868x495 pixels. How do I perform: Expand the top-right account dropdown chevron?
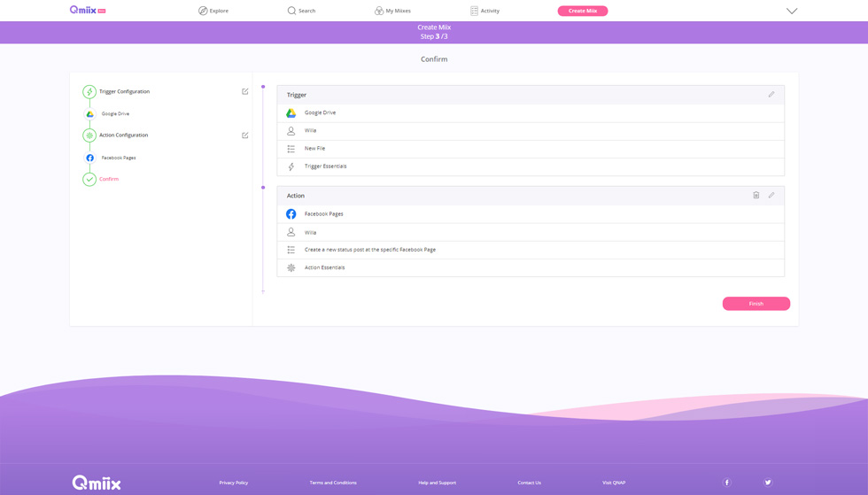pos(792,11)
